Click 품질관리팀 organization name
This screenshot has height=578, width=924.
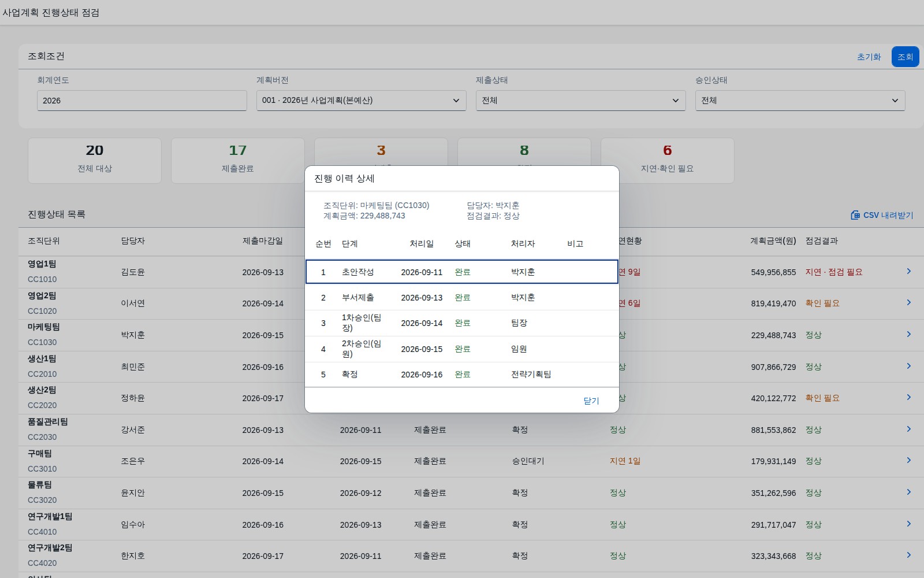click(x=48, y=422)
